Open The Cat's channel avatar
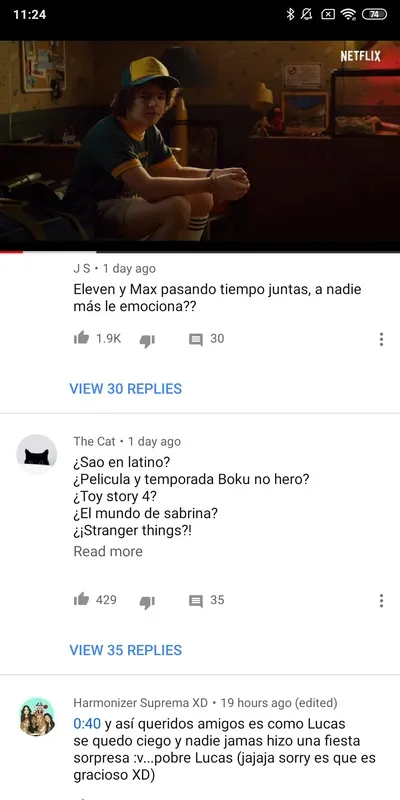This screenshot has height=800, width=400. point(36,455)
